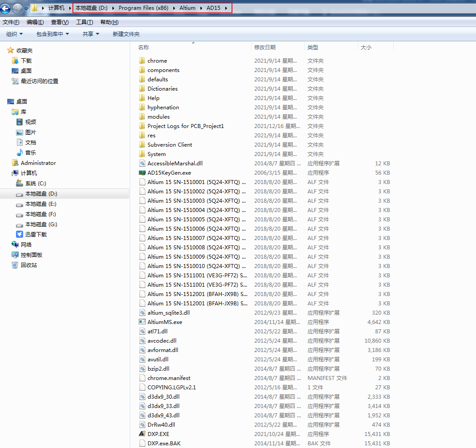This screenshot has height=448, width=476.
Task: Open the 工具(T) menu
Action: pyautogui.click(x=84, y=22)
